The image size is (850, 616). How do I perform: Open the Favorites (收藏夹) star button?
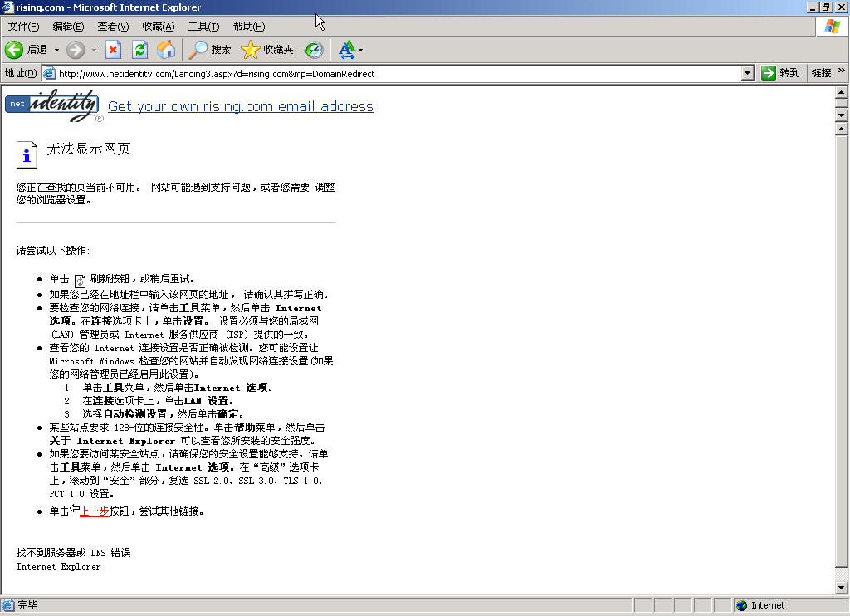click(267, 50)
